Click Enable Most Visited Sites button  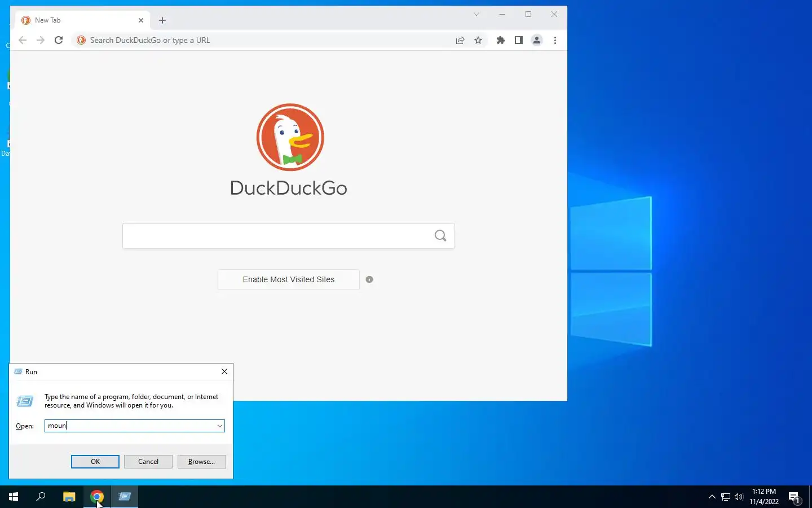[x=289, y=279]
